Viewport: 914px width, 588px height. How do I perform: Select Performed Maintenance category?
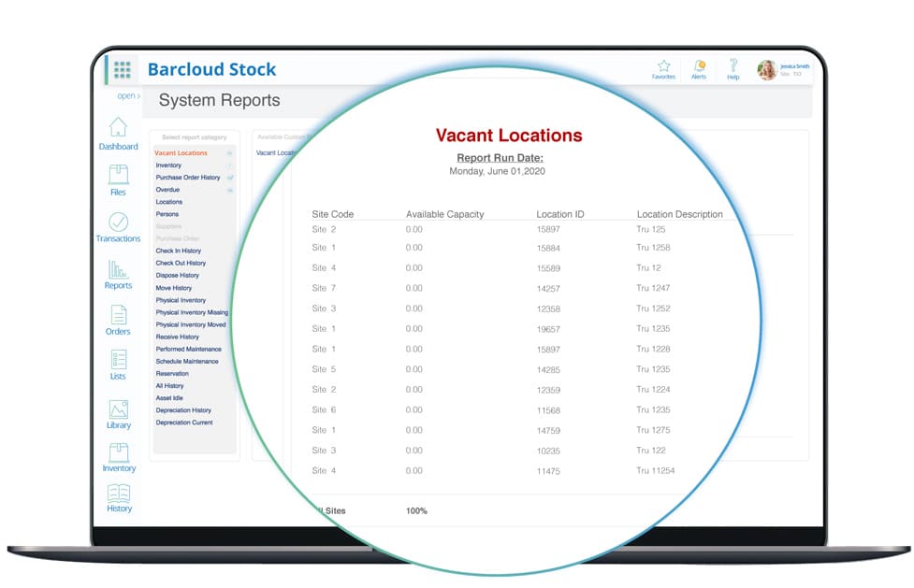point(188,349)
